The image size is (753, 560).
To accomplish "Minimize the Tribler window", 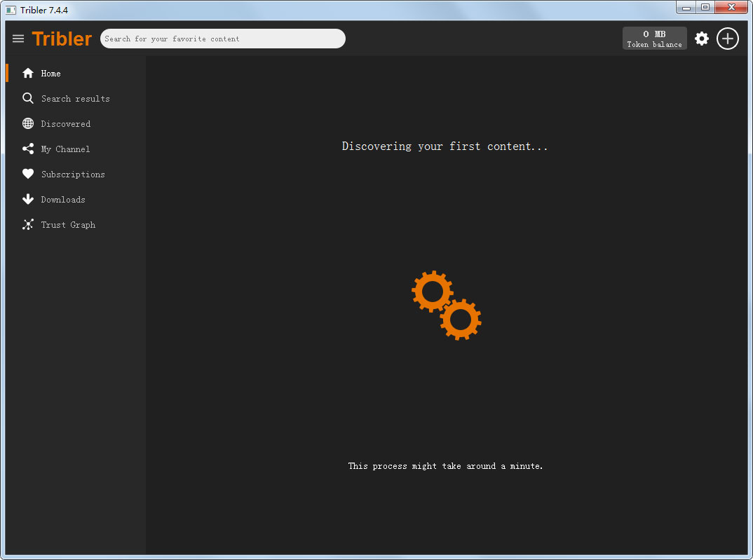I will point(686,8).
